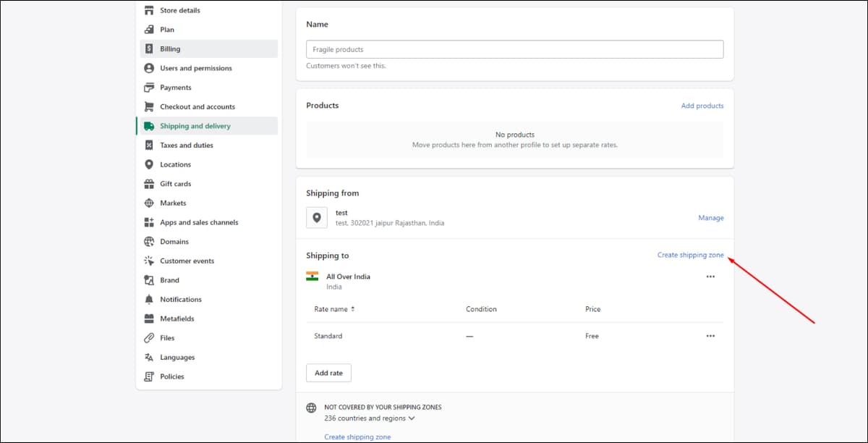Click the Files paperclip icon
Screen dimensions: 868x443
(x=149, y=338)
